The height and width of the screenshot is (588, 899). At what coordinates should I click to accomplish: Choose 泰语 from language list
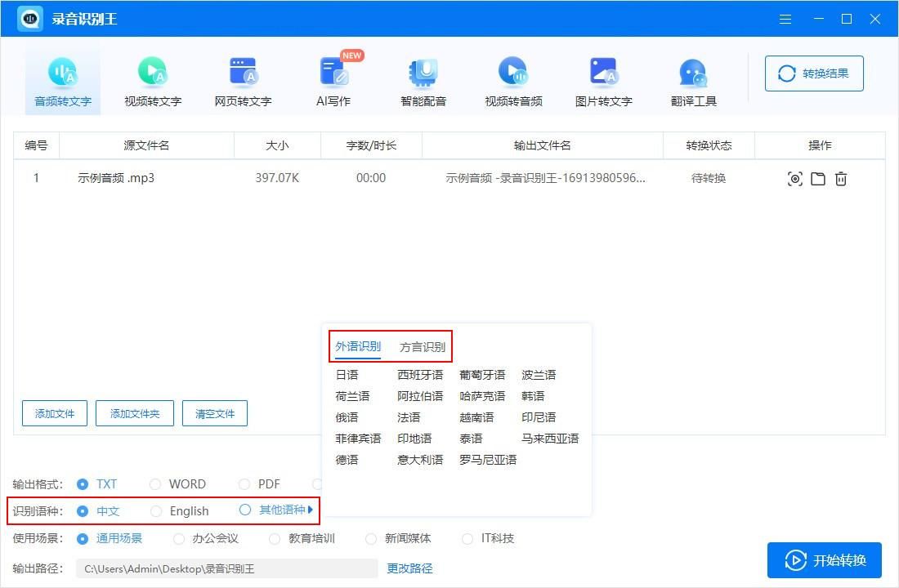point(471,439)
